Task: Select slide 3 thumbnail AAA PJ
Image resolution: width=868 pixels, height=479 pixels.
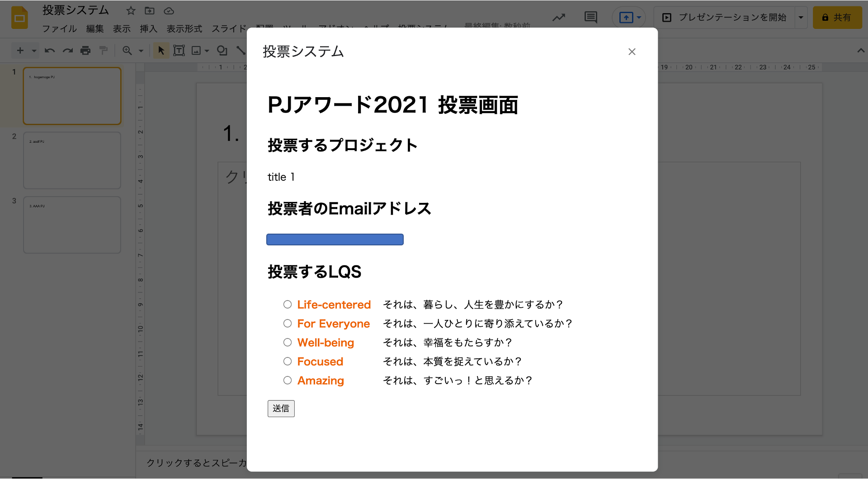Action: (72, 225)
